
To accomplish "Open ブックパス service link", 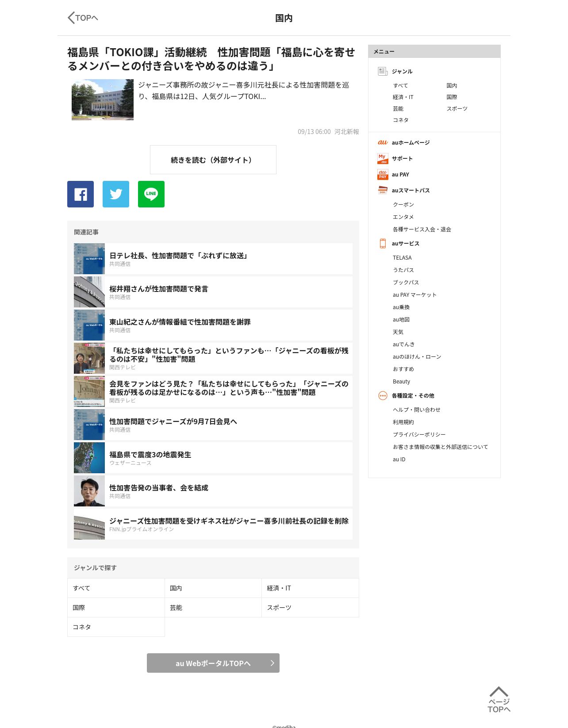I will [406, 282].
